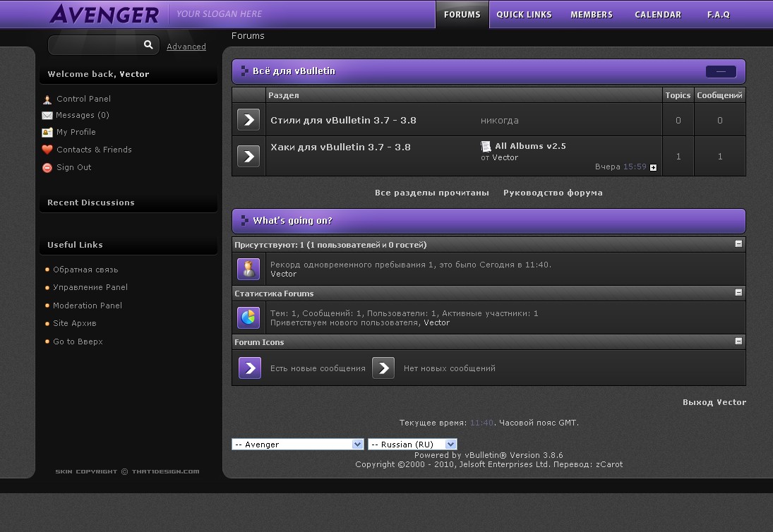
Task: Click the thatidesign.com skin copyright text
Action: (x=127, y=471)
